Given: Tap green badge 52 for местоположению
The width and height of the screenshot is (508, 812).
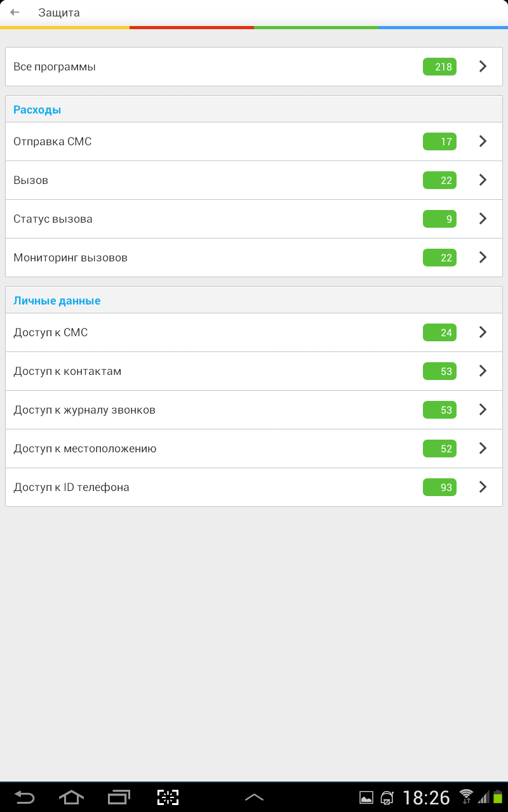Looking at the screenshot, I should [439, 449].
